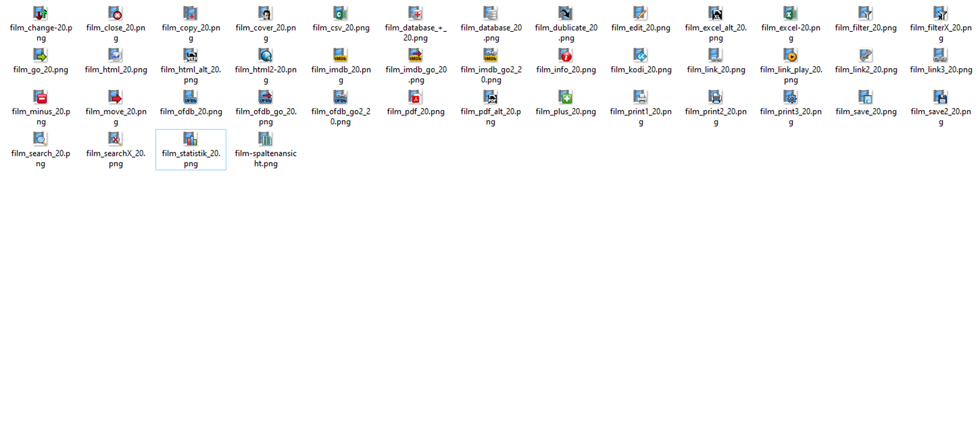
Task: Select film_minus_20.png icon
Action: pyautogui.click(x=40, y=96)
